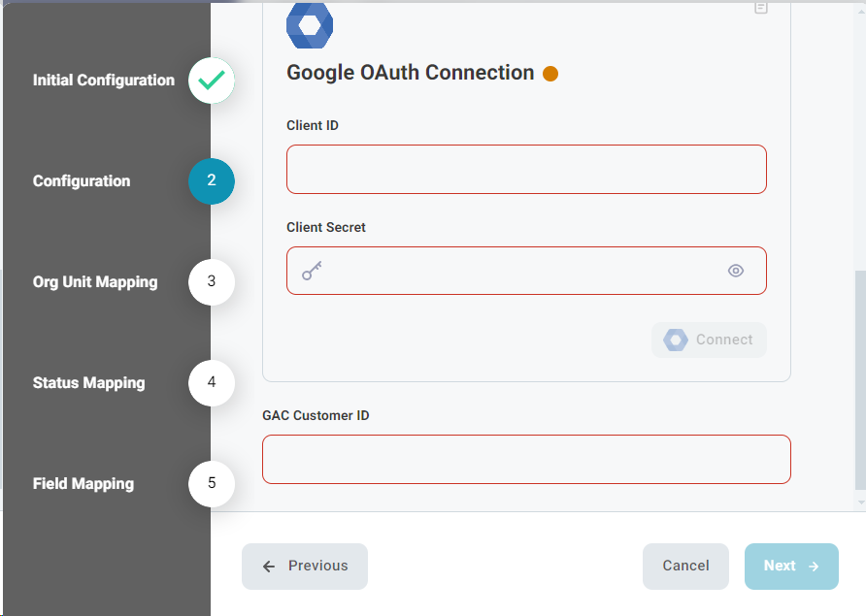Go to Field Mapping step

[83, 484]
